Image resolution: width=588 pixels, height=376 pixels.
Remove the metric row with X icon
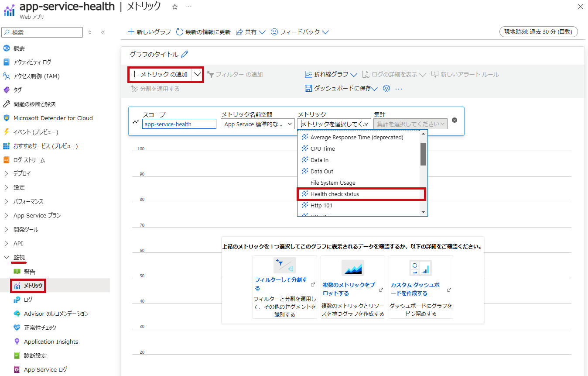pos(455,120)
